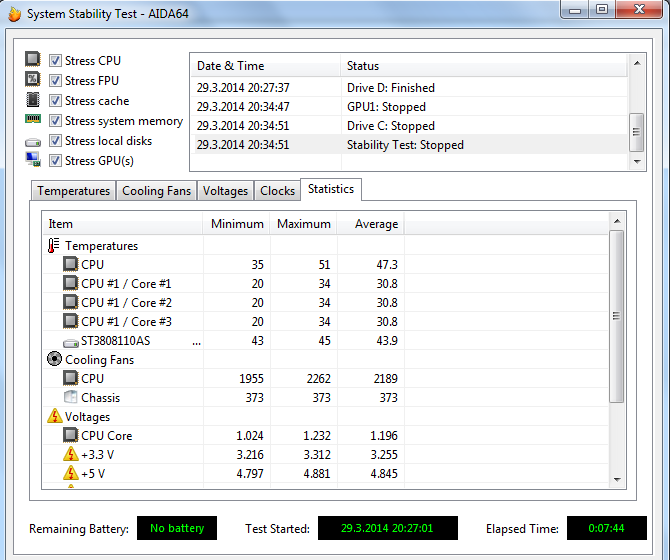The image size is (671, 560).
Task: Click the thermometer icon next to Temperatures
Action: 53,246
